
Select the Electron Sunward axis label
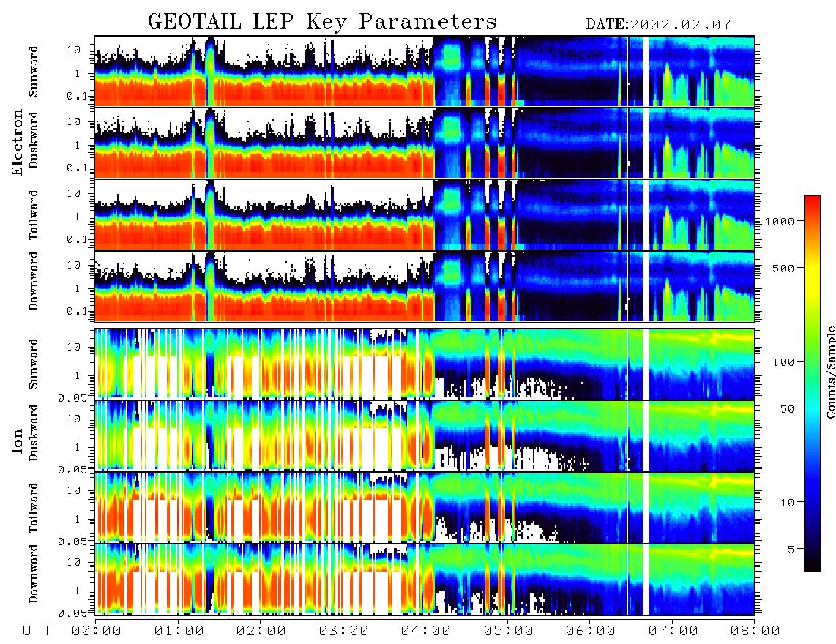click(34, 72)
